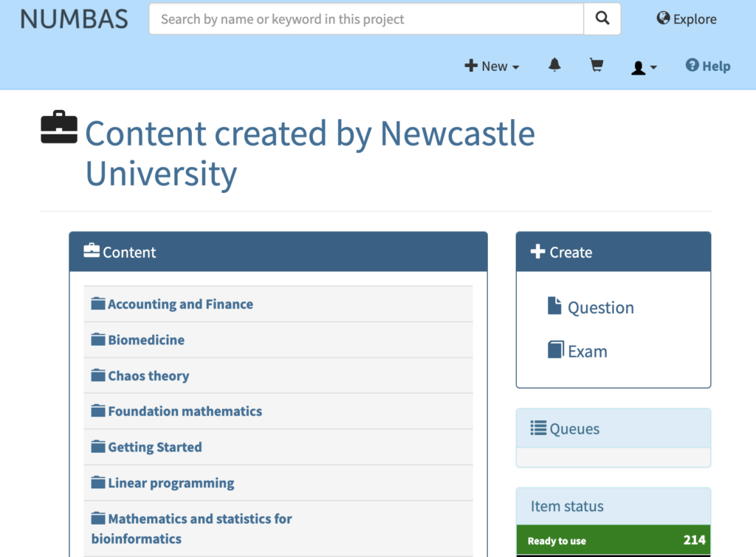This screenshot has height=557, width=756.
Task: Focus the project search input field
Action: point(366,18)
